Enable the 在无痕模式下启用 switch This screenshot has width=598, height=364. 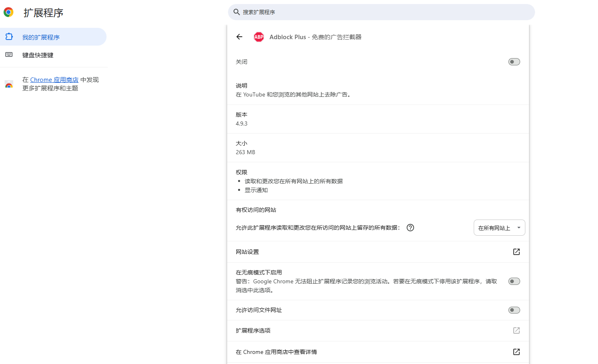coord(514,281)
